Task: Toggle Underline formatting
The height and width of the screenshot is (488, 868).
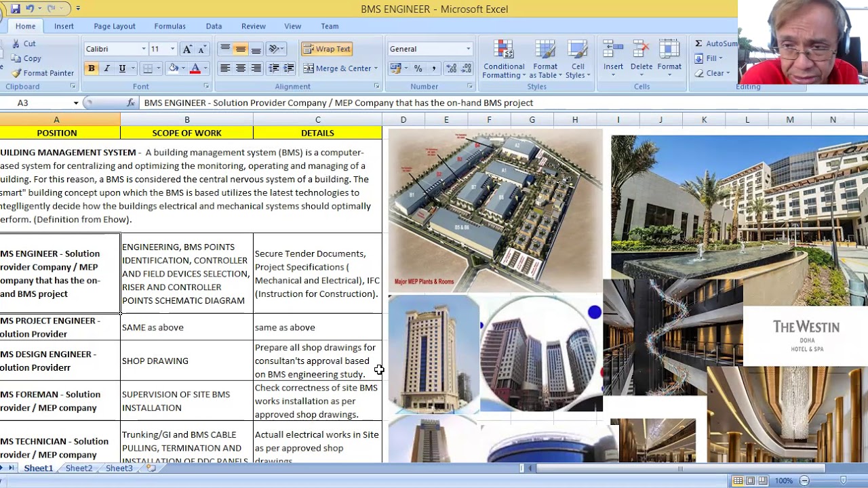Action: [122, 68]
